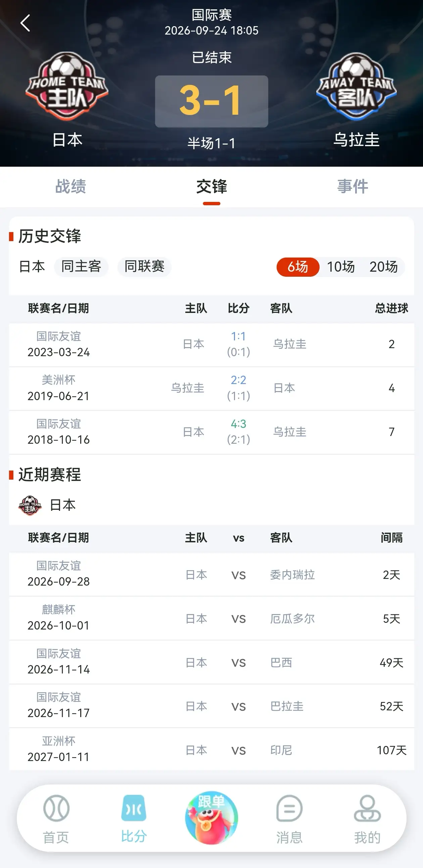Image resolution: width=423 pixels, height=868 pixels.
Task: Tap 半场1-1 halftime score
Action: tap(211, 143)
